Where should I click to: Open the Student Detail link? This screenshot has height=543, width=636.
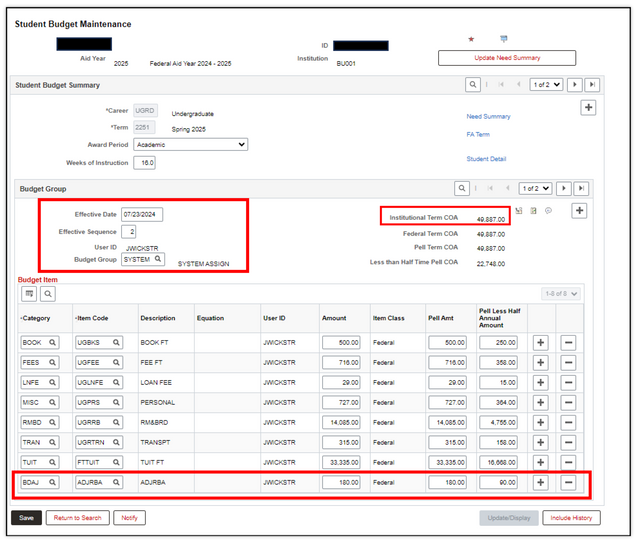[486, 159]
